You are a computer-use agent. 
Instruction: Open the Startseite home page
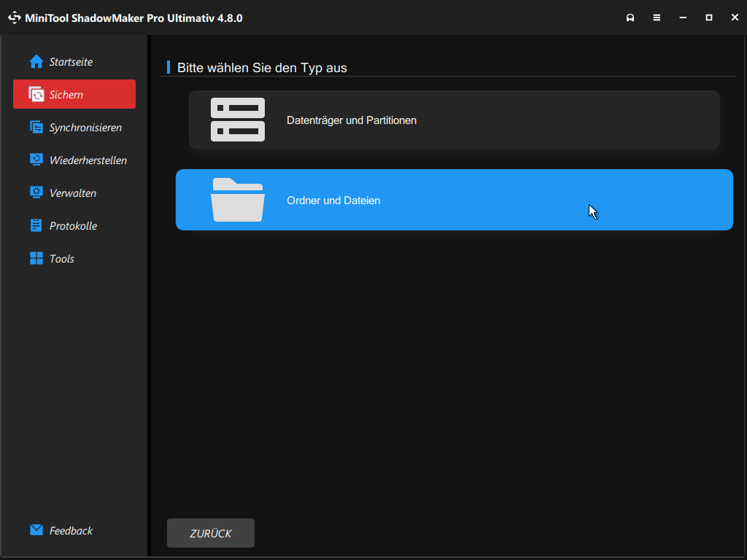click(x=71, y=61)
